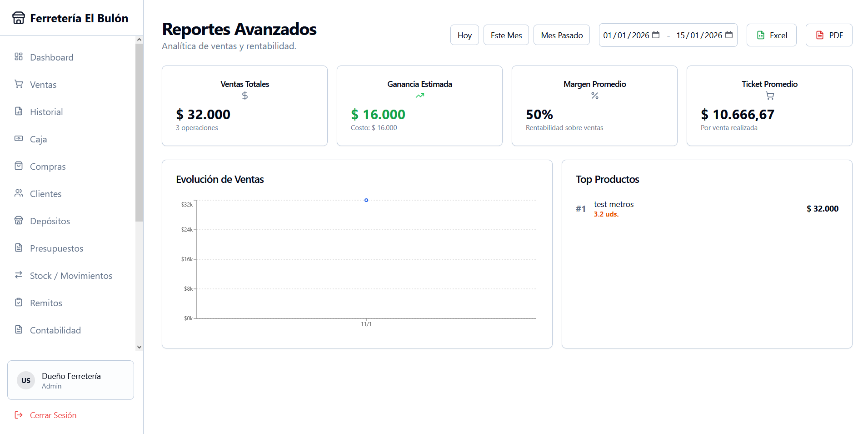Open Contabilidad in the sidebar
This screenshot has width=868, height=434.
(x=55, y=330)
